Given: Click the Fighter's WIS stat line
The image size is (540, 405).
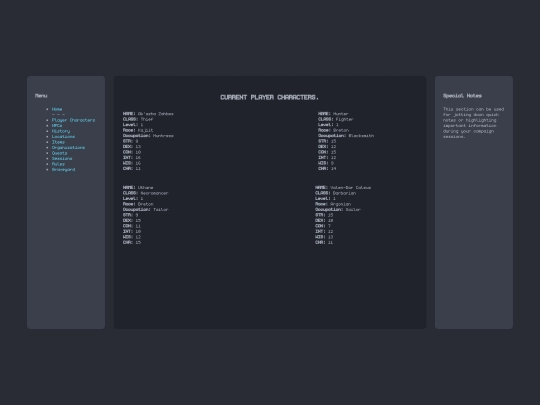Looking at the screenshot, I should tap(326, 163).
